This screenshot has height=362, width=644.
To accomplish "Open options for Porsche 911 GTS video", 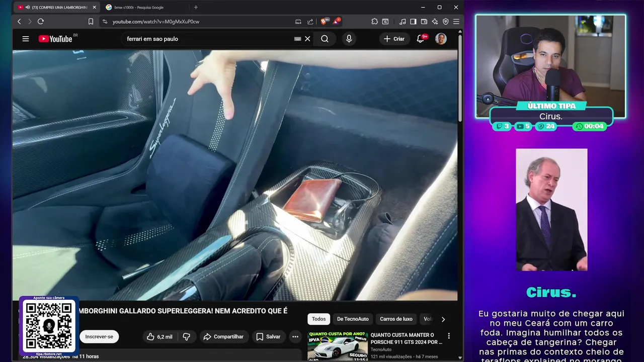I will point(449,336).
